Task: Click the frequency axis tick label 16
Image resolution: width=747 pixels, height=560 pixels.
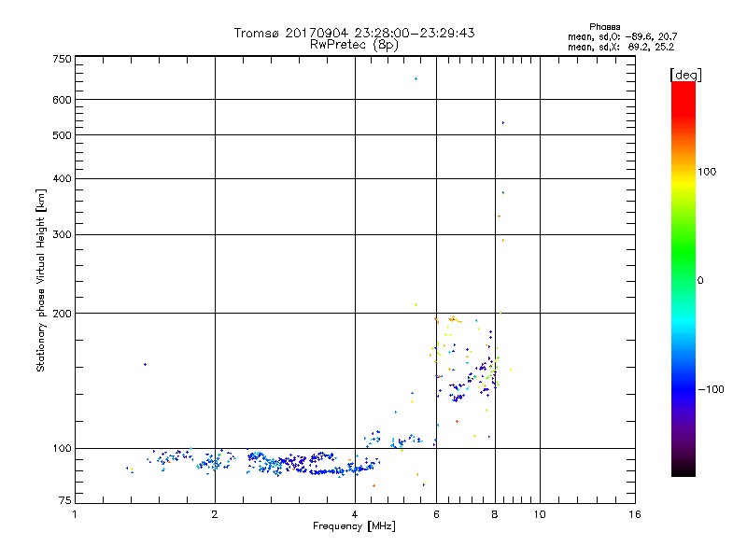Action: (635, 514)
